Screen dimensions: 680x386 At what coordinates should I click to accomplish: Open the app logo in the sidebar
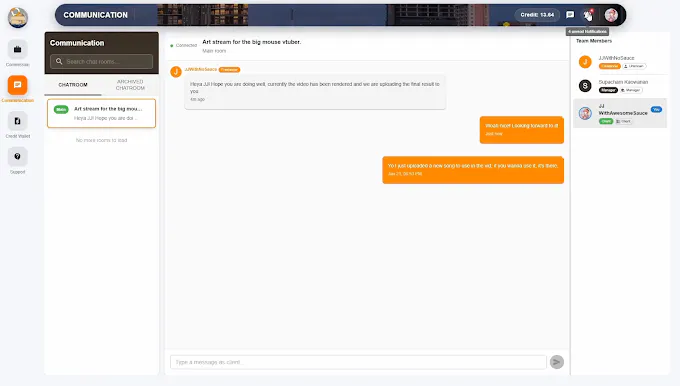[18, 17]
